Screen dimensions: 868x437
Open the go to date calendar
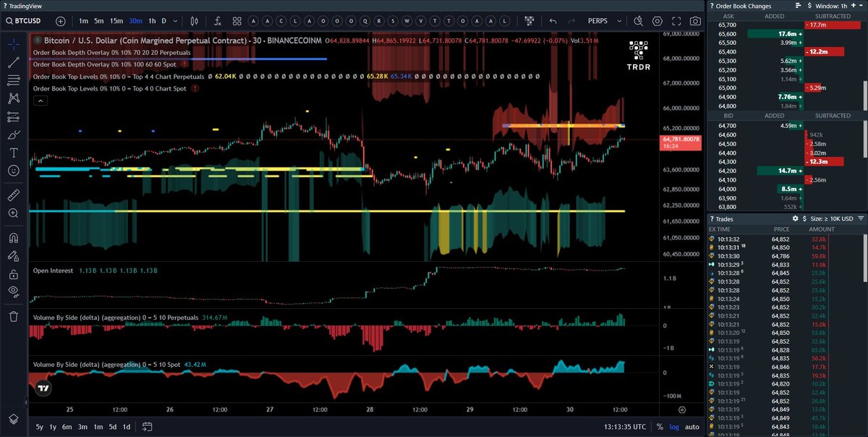coord(148,427)
